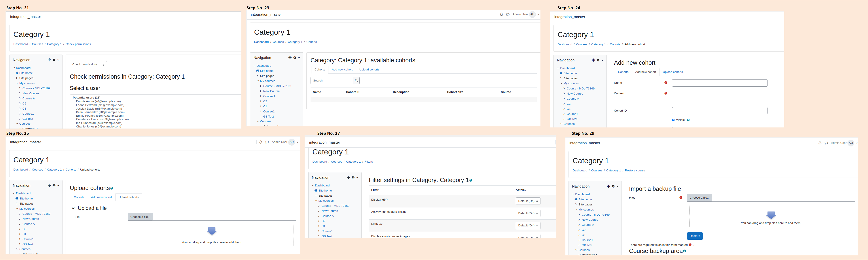Open Activity names auto-linking dropdown
Image resolution: width=868 pixels, height=260 pixels.
[x=528, y=213]
